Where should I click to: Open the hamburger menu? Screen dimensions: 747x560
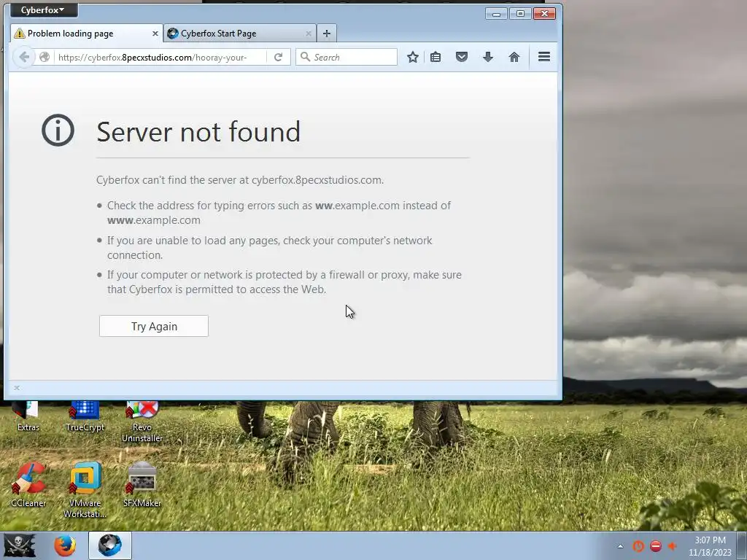click(544, 57)
